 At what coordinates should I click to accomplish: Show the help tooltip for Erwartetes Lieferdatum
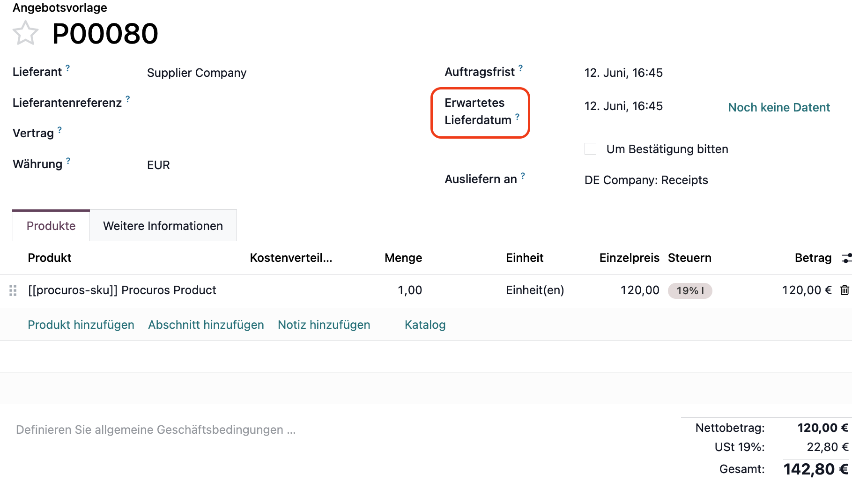click(518, 117)
